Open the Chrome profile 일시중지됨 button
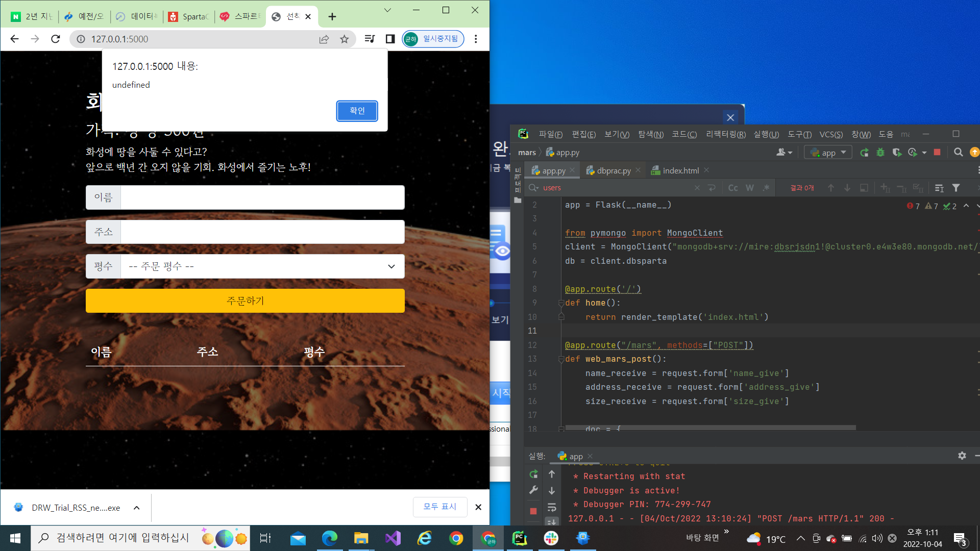Image resolution: width=980 pixels, height=551 pixels. point(433,39)
